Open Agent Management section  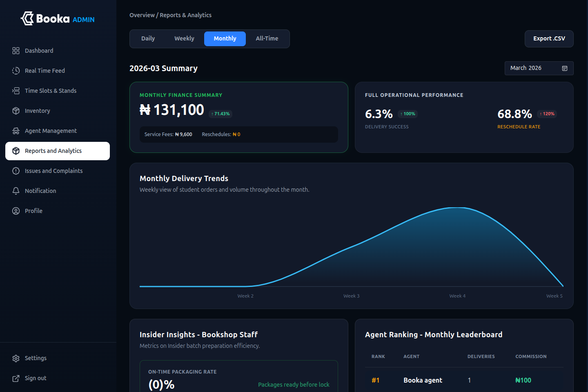(x=58, y=131)
